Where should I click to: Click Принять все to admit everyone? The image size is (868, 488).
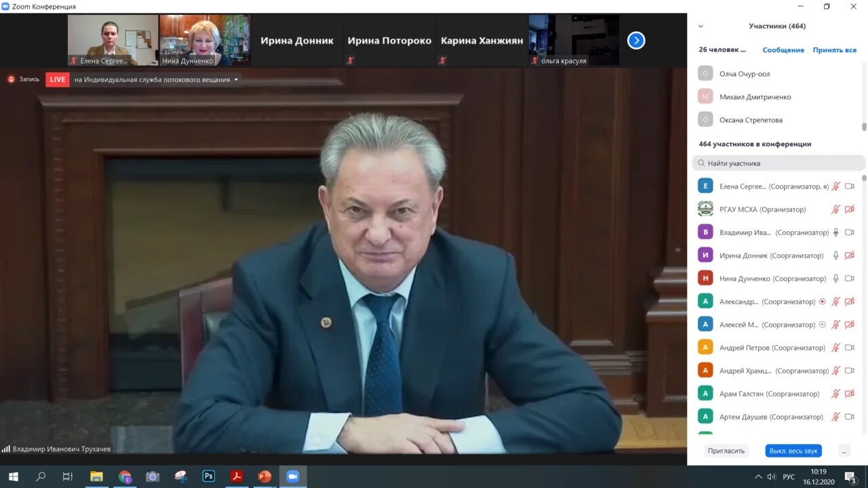pyautogui.click(x=834, y=50)
